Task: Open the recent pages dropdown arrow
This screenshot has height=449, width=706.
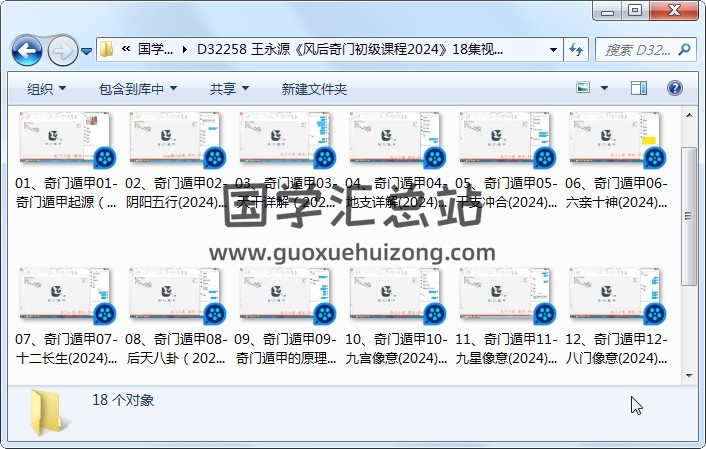Action: point(87,50)
